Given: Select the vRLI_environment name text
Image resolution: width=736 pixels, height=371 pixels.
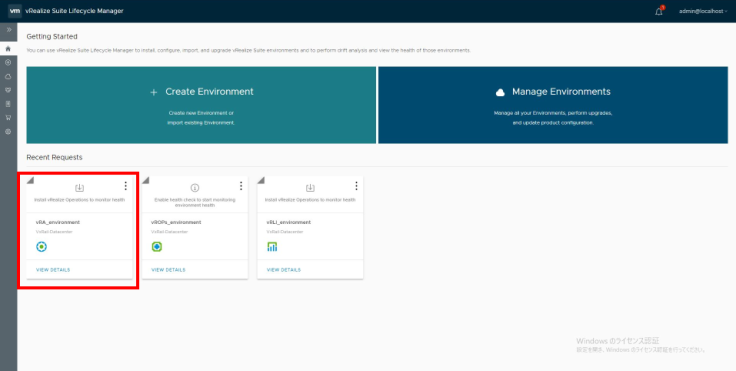Looking at the screenshot, I should tap(289, 222).
